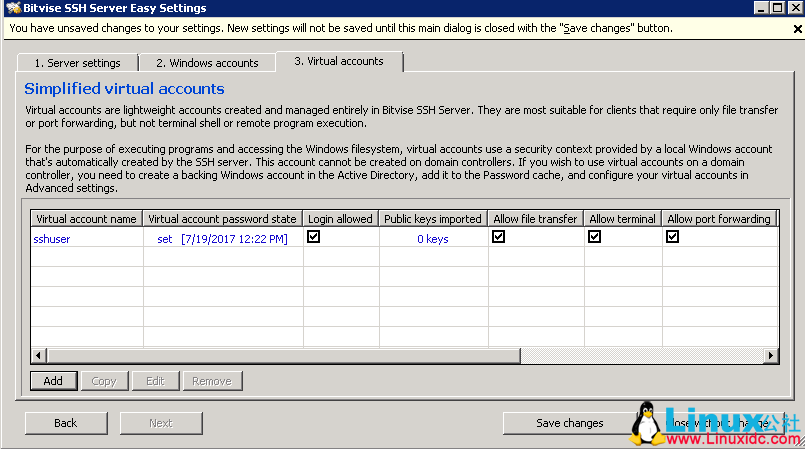Click the Allow file transfer column header
This screenshot has height=449, width=805.
(x=535, y=219)
